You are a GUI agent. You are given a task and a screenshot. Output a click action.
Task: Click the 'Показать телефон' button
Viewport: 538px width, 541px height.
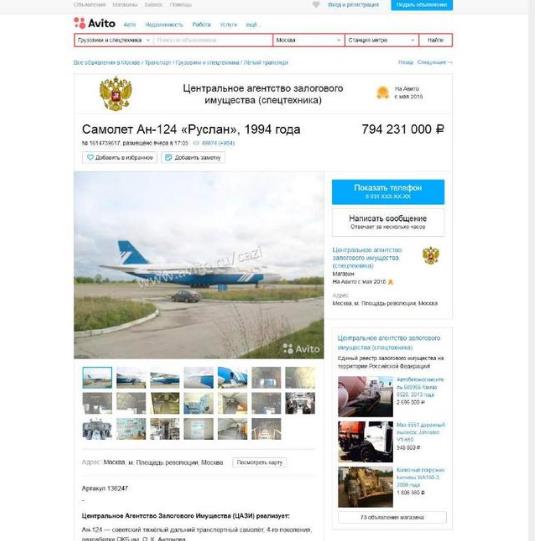tap(388, 192)
